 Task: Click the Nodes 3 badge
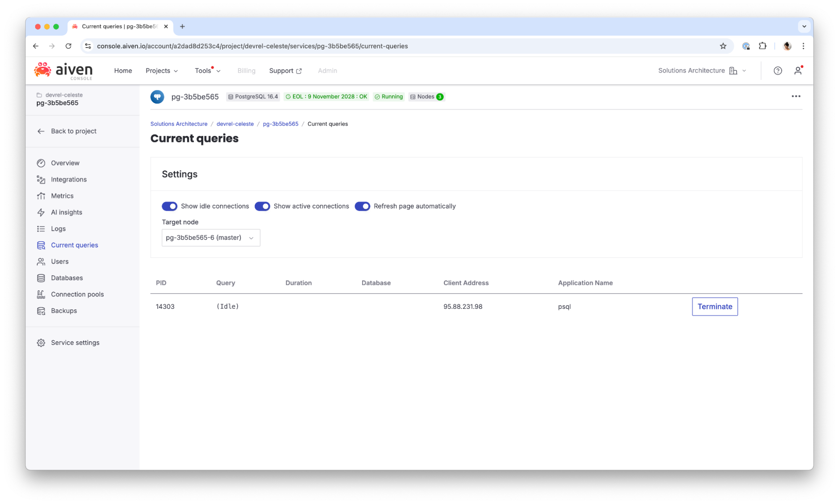426,97
